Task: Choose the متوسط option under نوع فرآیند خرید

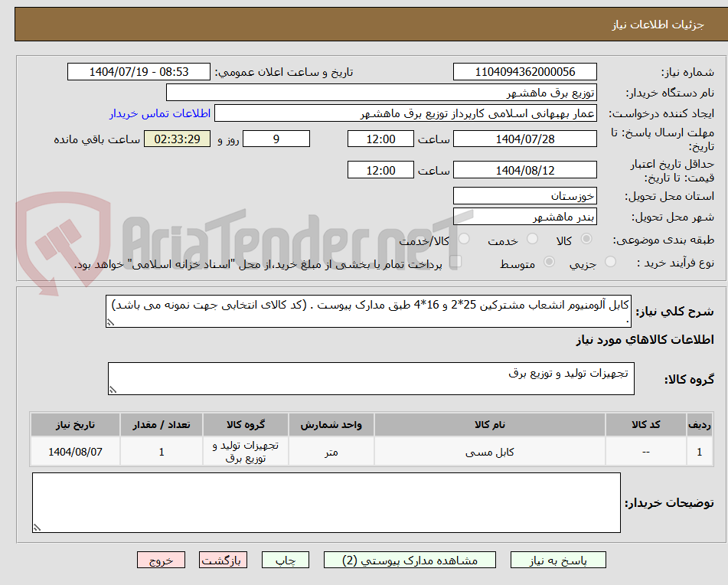Action: tap(550, 261)
